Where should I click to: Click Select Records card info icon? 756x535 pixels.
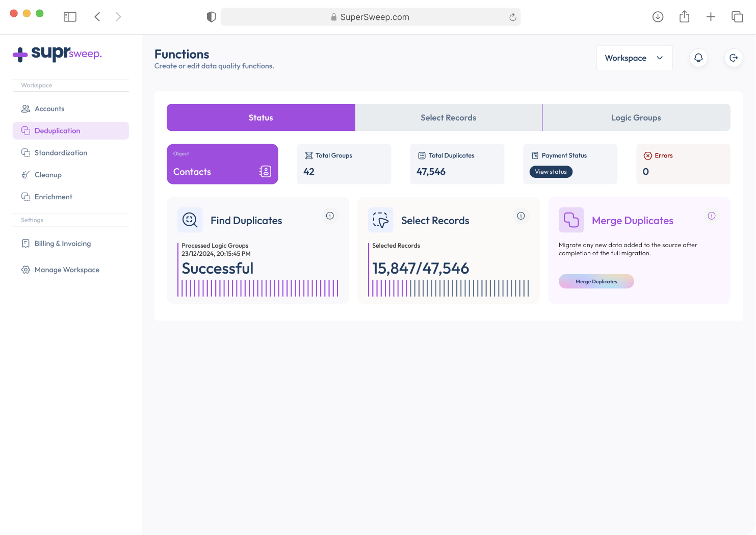click(x=520, y=216)
